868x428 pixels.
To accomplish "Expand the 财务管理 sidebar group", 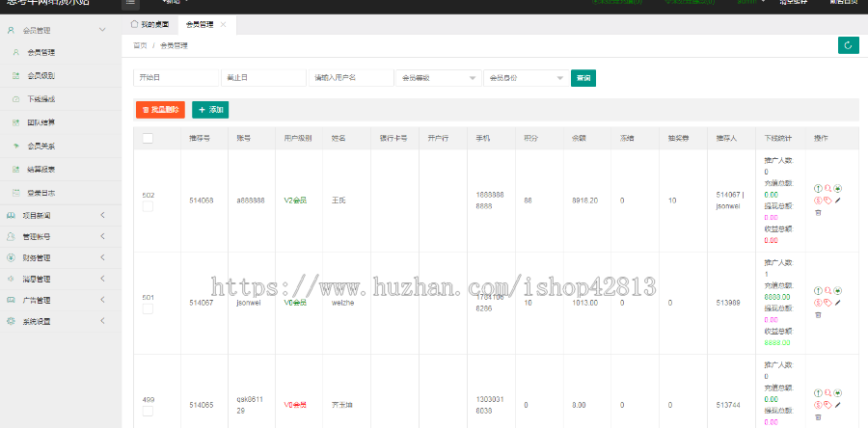I will (x=61, y=257).
